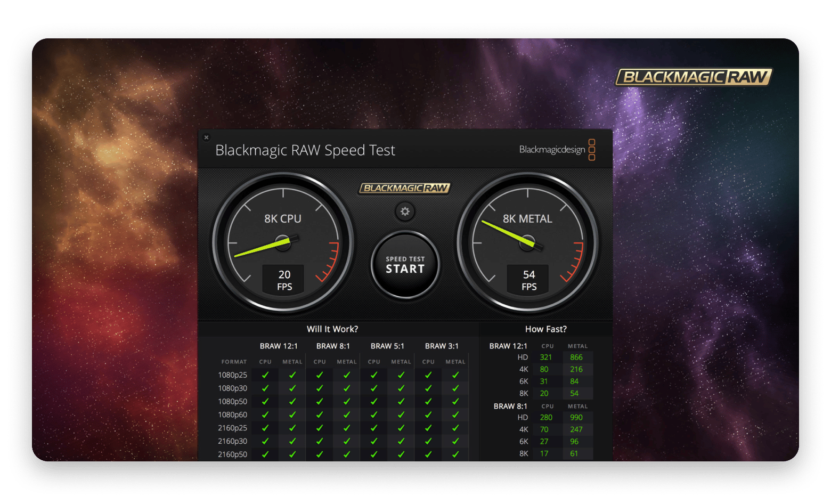Viewport: 831px width, 504px height.
Task: Click 1080p60 BRAW 3:1 CPU checkmark
Action: 428,415
